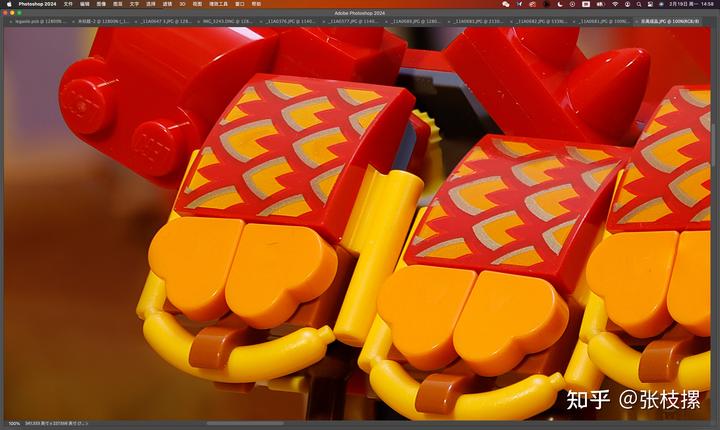Open the 帮助 menu
This screenshot has width=720, height=430.
(256, 4)
